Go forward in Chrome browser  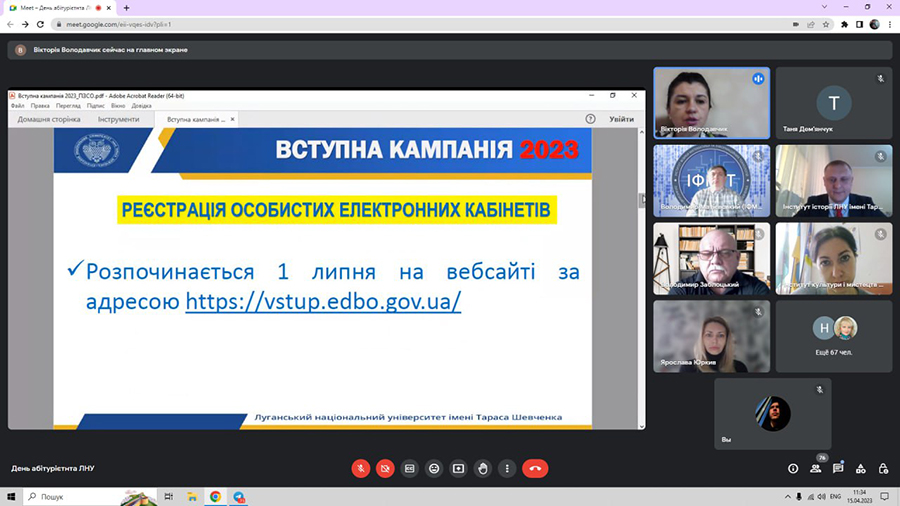25,25
